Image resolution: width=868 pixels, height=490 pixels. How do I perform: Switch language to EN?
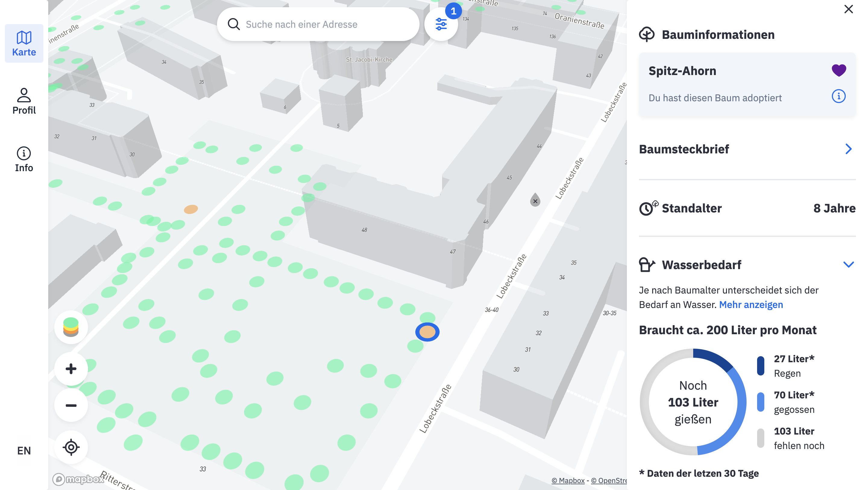pyautogui.click(x=24, y=451)
